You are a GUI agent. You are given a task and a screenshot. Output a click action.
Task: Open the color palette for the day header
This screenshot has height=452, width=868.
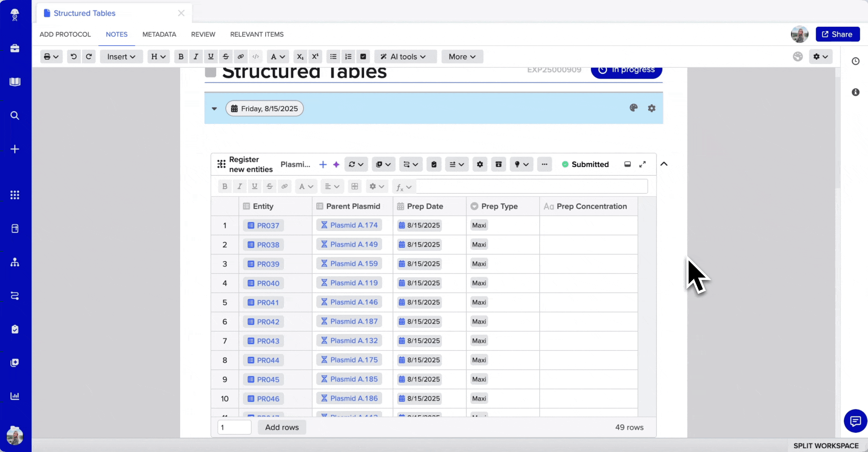633,108
